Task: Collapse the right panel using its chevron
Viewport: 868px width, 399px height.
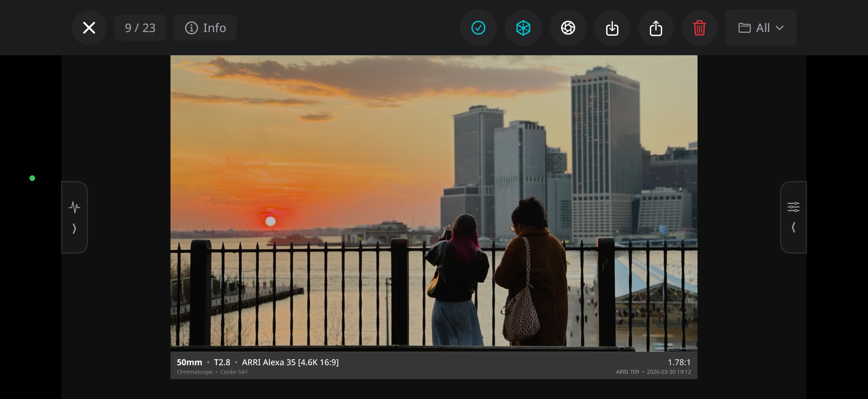Action: tap(794, 228)
